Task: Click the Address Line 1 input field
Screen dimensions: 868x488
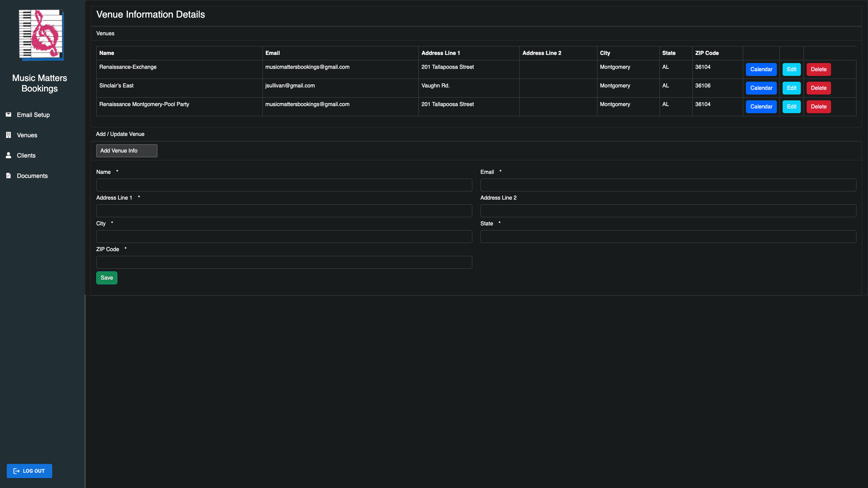Action: pos(284,210)
